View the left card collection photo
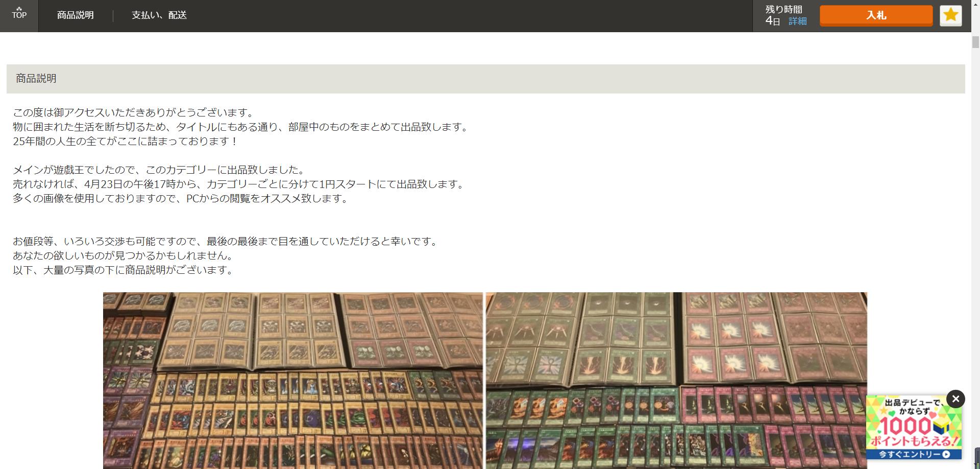This screenshot has height=469, width=980. 292,381
